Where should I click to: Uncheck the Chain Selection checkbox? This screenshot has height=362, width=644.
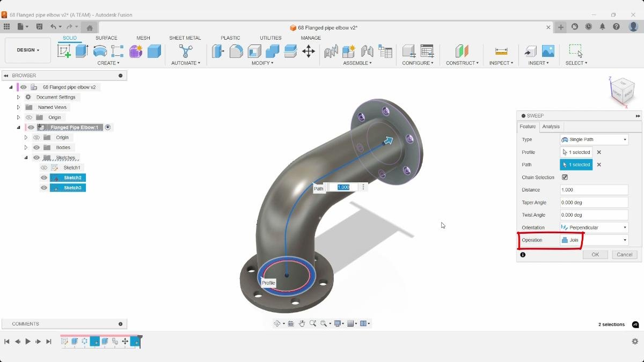tap(565, 178)
